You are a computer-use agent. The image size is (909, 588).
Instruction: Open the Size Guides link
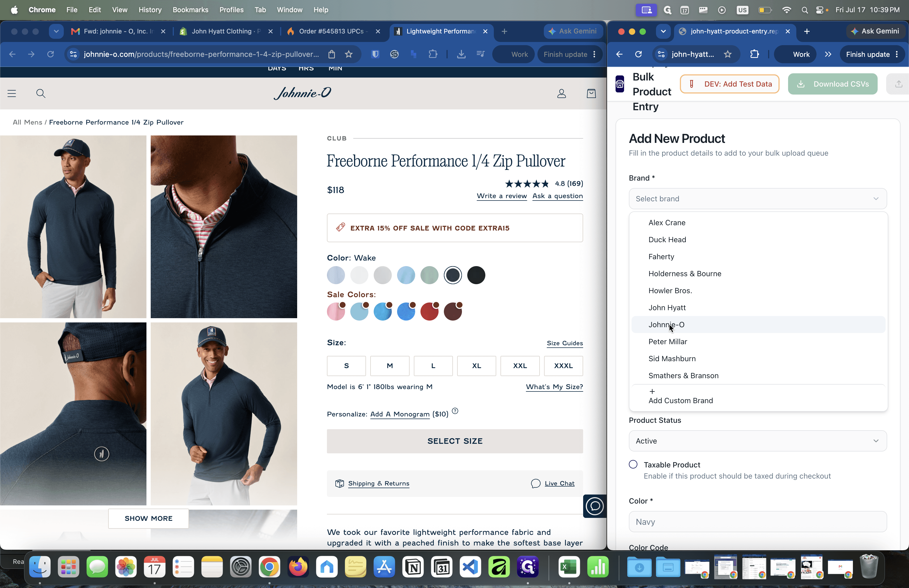[565, 343]
